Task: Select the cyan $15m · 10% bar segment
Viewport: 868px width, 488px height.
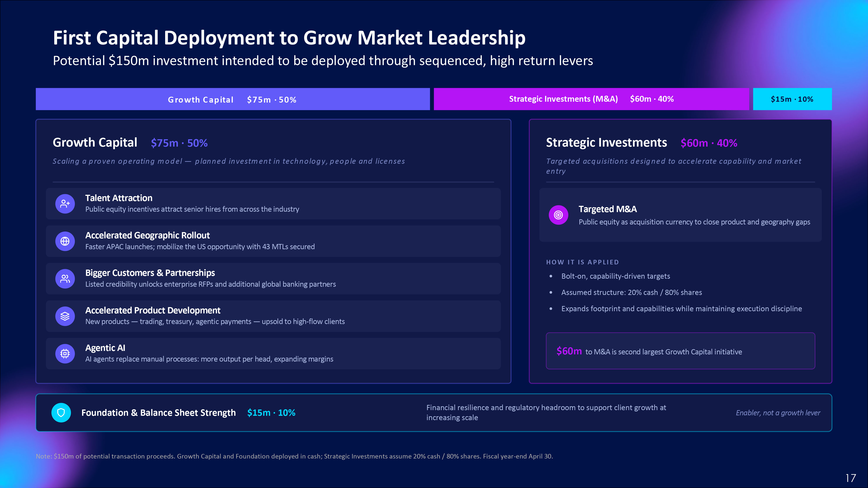Action: [792, 99]
